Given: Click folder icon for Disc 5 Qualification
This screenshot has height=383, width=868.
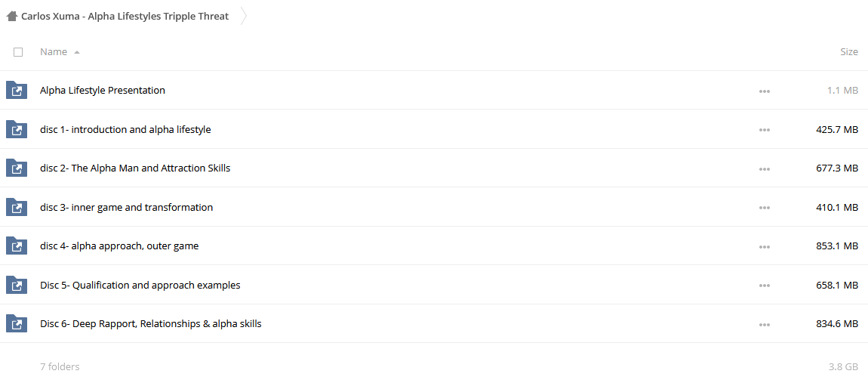Looking at the screenshot, I should pos(16,285).
